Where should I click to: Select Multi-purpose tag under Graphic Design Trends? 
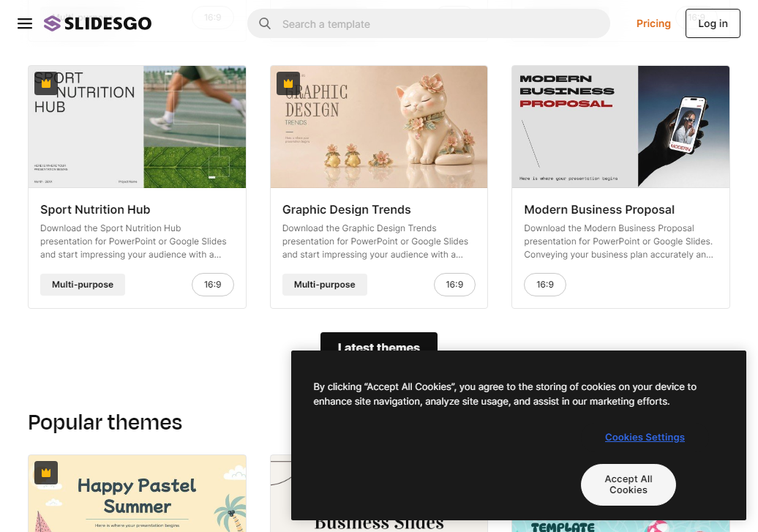(x=324, y=285)
